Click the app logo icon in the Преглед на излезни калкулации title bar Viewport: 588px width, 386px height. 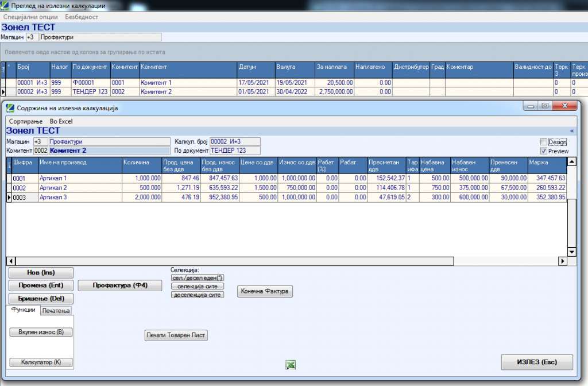click(x=5, y=6)
